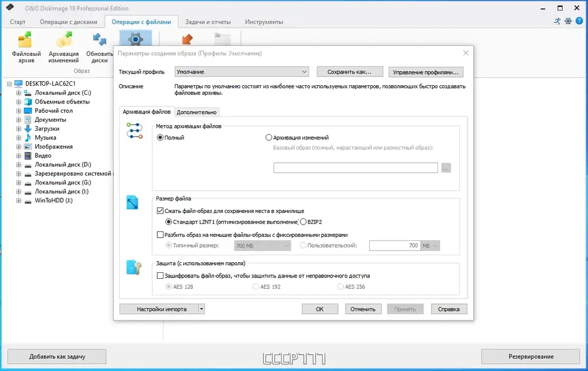Viewport: 588px width, 371px height.
Task: Enable Разбить образ на меньшие файлы-образы
Action: pyautogui.click(x=160, y=235)
